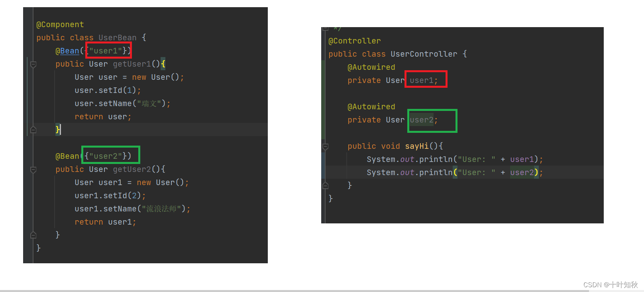Click the line 'User user1 = new User();'

[132, 183]
